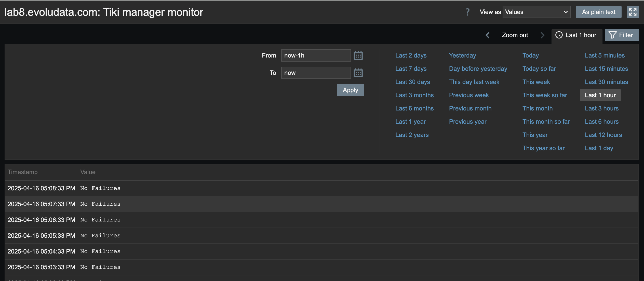Go to next time period arrow
The width and height of the screenshot is (644, 281).
(542, 35)
